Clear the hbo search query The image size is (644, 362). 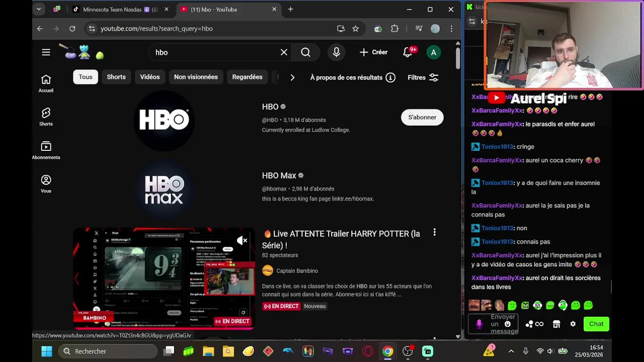(x=284, y=52)
